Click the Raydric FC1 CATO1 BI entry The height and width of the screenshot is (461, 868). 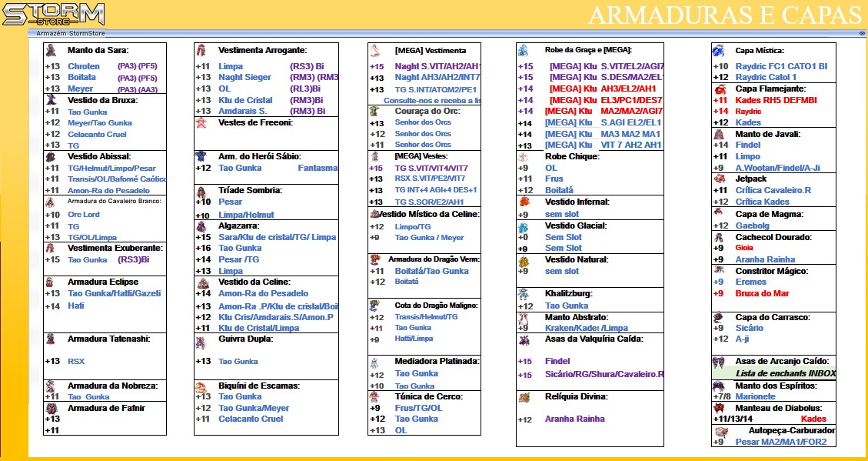[x=781, y=66]
